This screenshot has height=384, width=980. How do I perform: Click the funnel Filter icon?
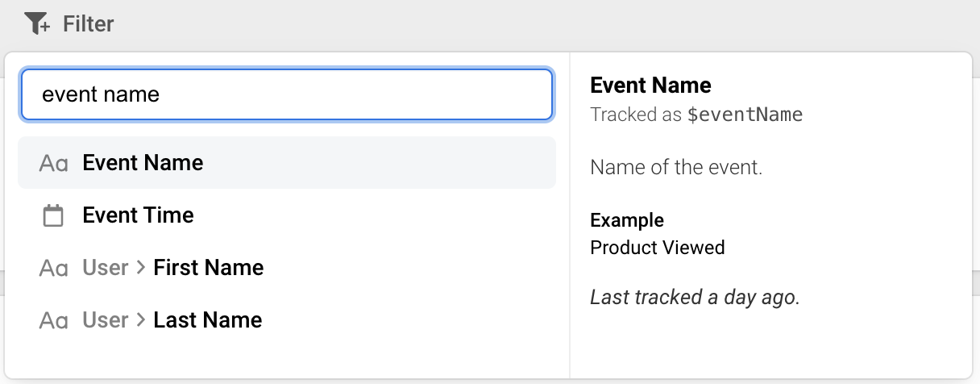37,24
